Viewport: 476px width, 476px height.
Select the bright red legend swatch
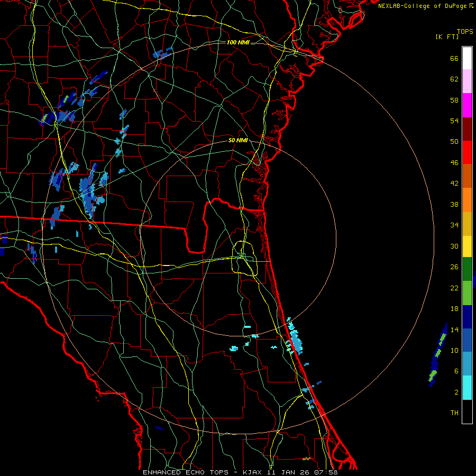[x=467, y=152]
